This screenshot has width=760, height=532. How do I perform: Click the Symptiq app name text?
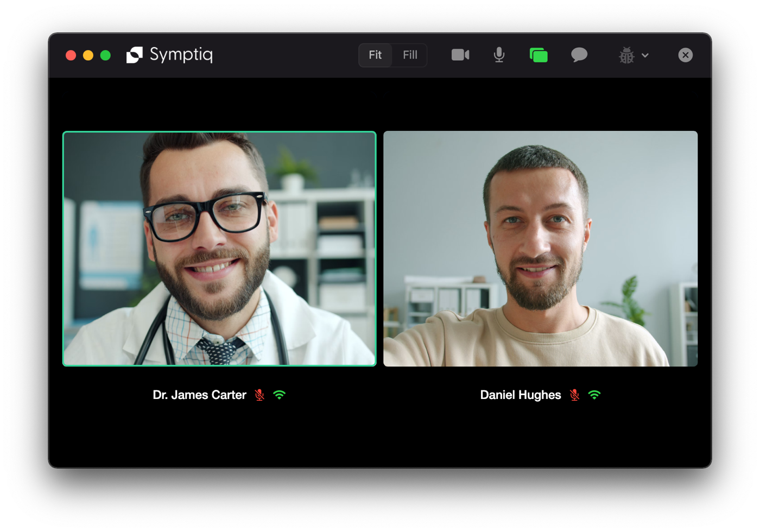(x=181, y=55)
